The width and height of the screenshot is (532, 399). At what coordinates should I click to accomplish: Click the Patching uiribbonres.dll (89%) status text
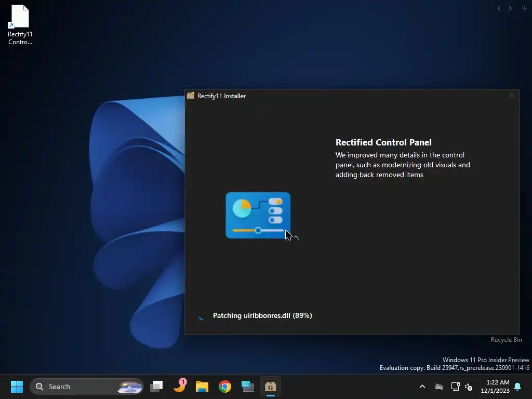[x=262, y=315]
